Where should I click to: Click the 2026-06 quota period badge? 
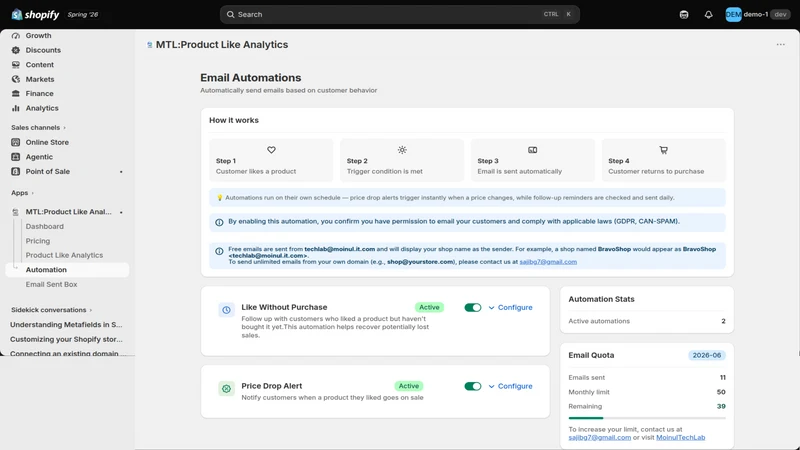click(x=707, y=355)
